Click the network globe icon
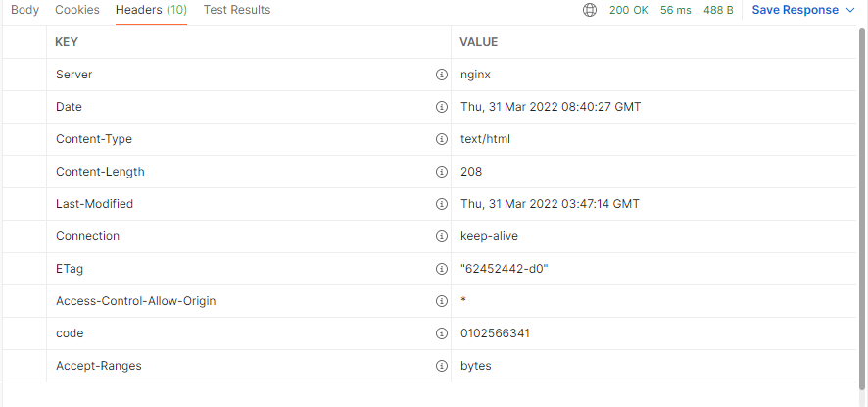Image resolution: width=868 pixels, height=407 pixels. tap(590, 10)
